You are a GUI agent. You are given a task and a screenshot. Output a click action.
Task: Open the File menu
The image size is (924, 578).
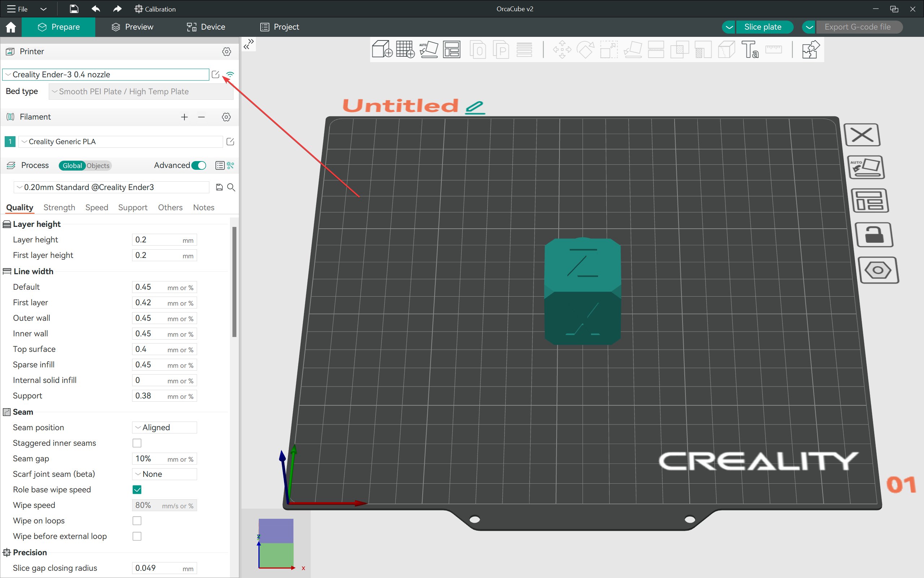point(18,9)
